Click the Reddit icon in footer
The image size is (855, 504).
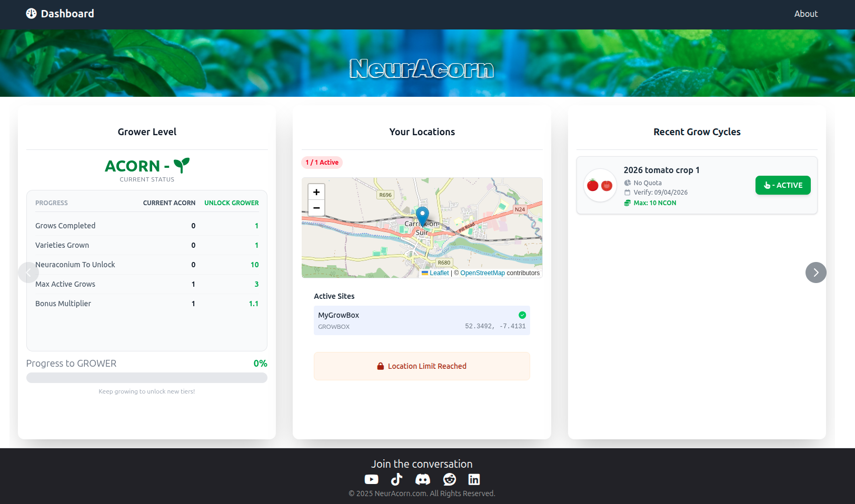(x=449, y=479)
